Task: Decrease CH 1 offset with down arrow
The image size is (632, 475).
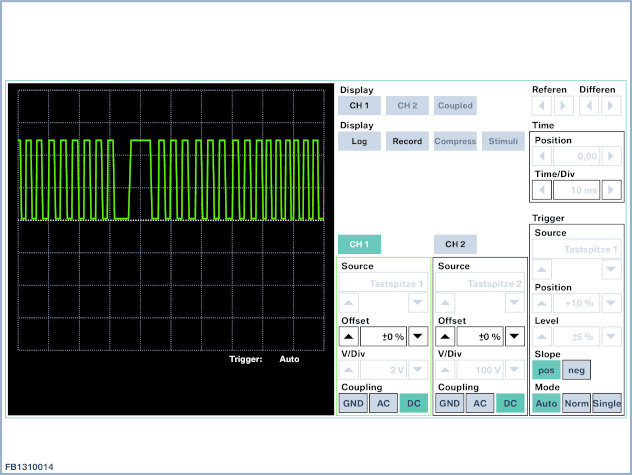Action: pyautogui.click(x=417, y=337)
